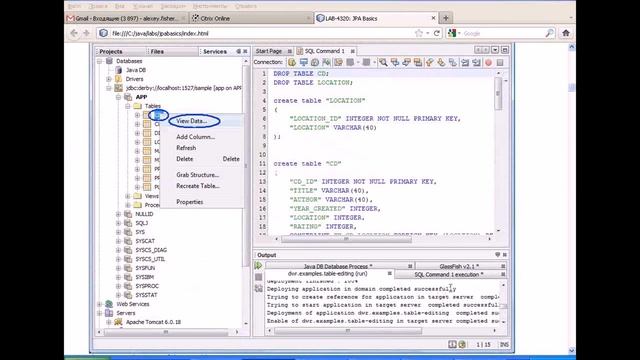Close the SQL Command 1 editor tab
This screenshot has height=360, width=640.
click(353, 51)
